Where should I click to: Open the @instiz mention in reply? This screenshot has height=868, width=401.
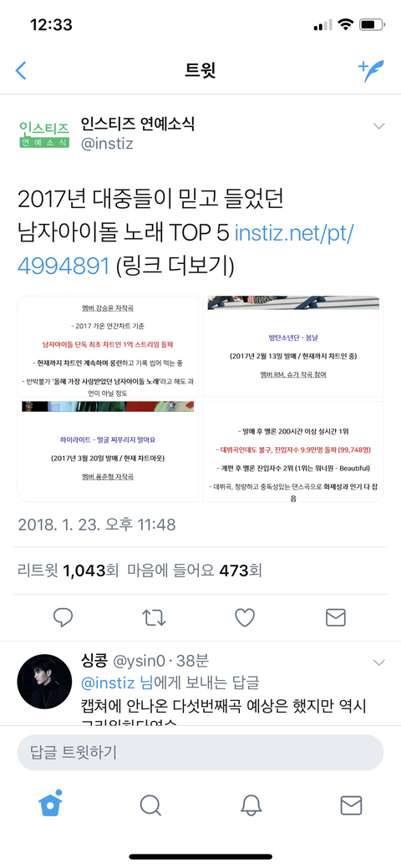pyautogui.click(x=108, y=683)
